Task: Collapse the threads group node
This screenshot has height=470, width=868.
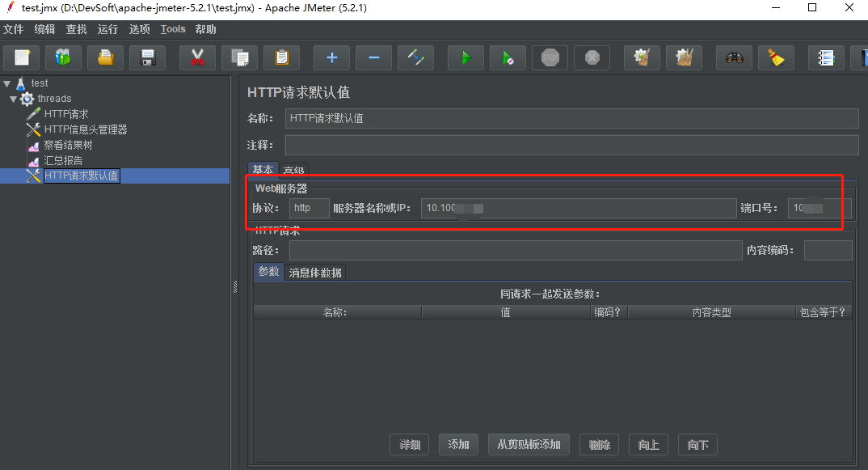Action: (13, 100)
